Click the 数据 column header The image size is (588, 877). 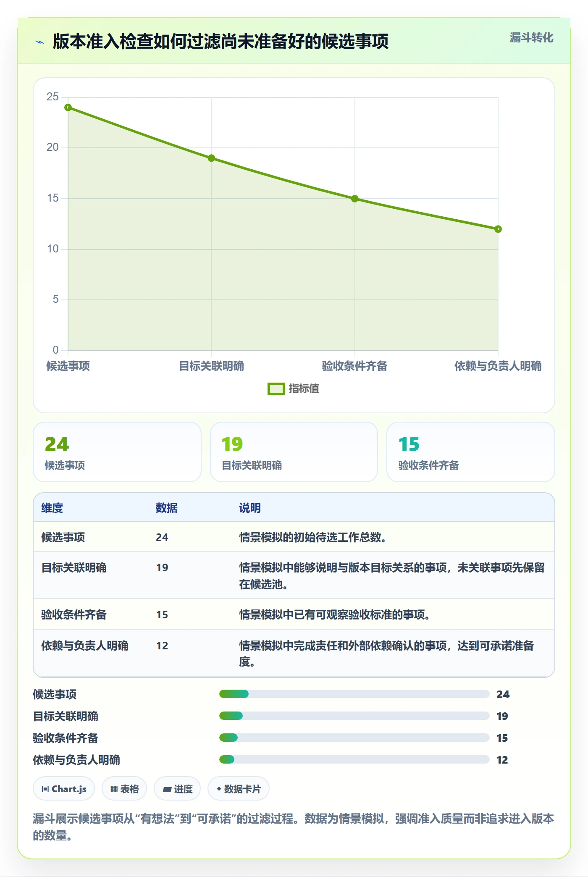pyautogui.click(x=166, y=508)
